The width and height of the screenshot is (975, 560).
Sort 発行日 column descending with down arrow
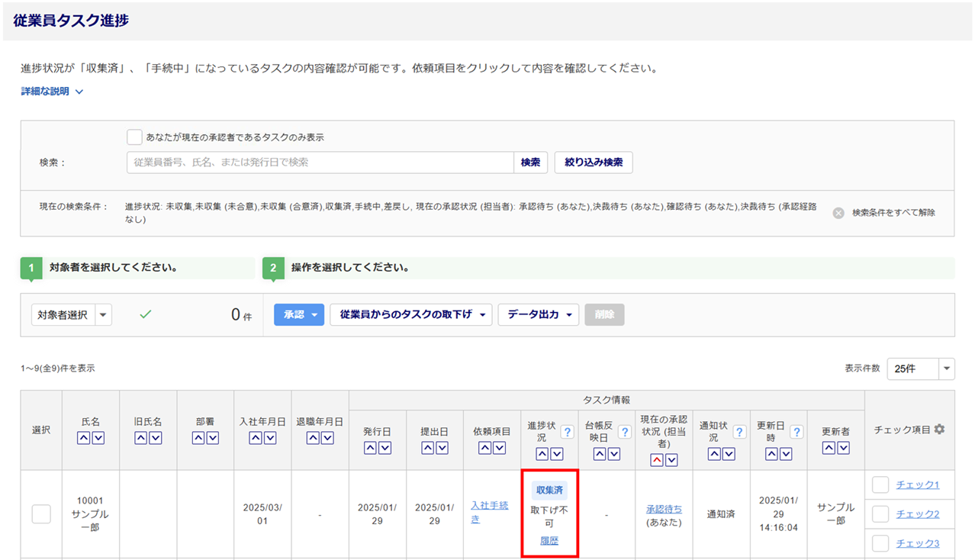[x=385, y=448]
